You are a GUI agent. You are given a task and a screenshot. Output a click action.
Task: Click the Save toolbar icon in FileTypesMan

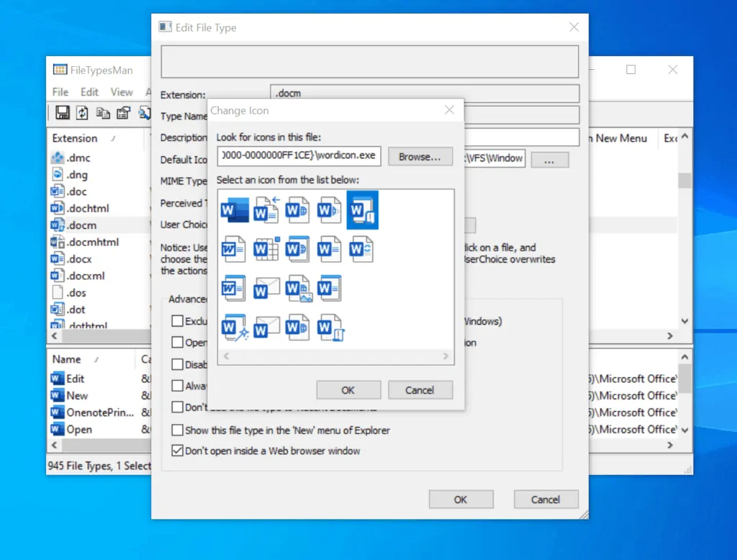click(x=63, y=112)
